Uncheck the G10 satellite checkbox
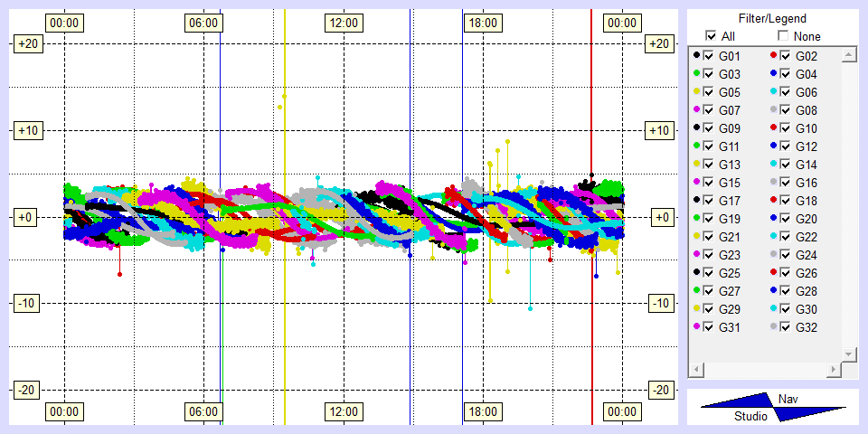 [785, 128]
